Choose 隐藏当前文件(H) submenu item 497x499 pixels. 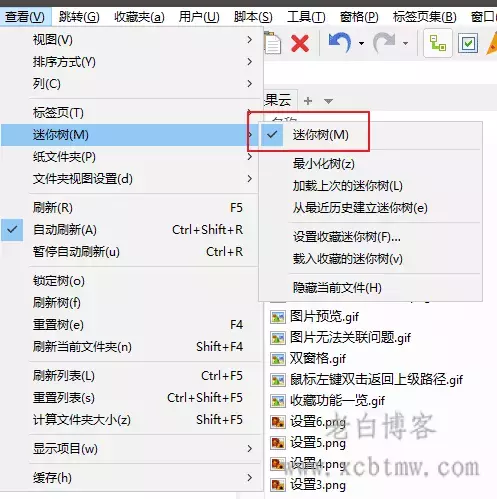pyautogui.click(x=370, y=288)
